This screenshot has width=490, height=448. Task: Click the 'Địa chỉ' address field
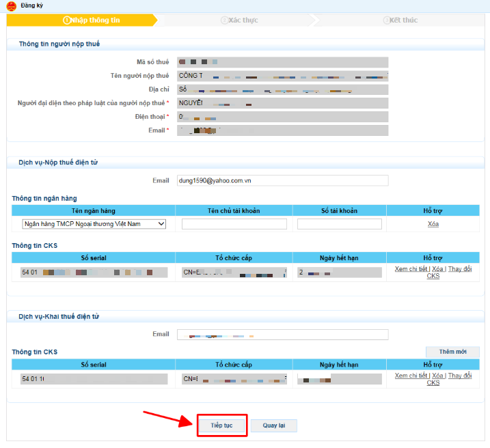pos(282,89)
